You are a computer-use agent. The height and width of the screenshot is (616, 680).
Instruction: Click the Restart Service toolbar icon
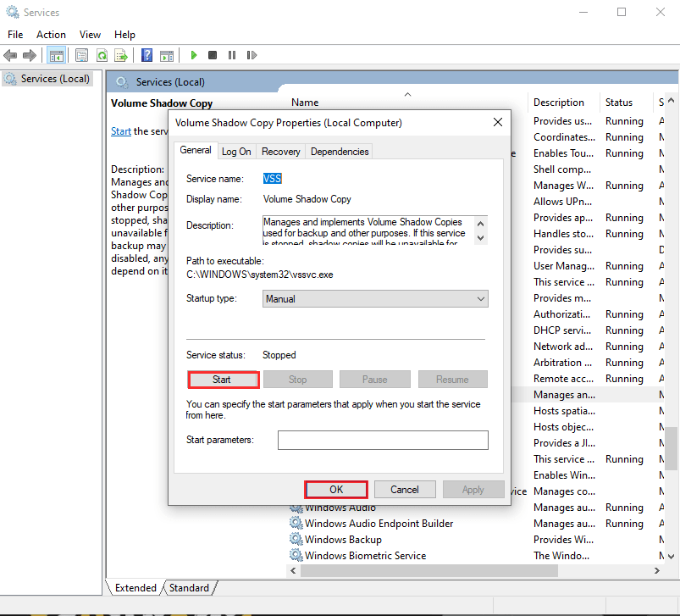tap(252, 55)
